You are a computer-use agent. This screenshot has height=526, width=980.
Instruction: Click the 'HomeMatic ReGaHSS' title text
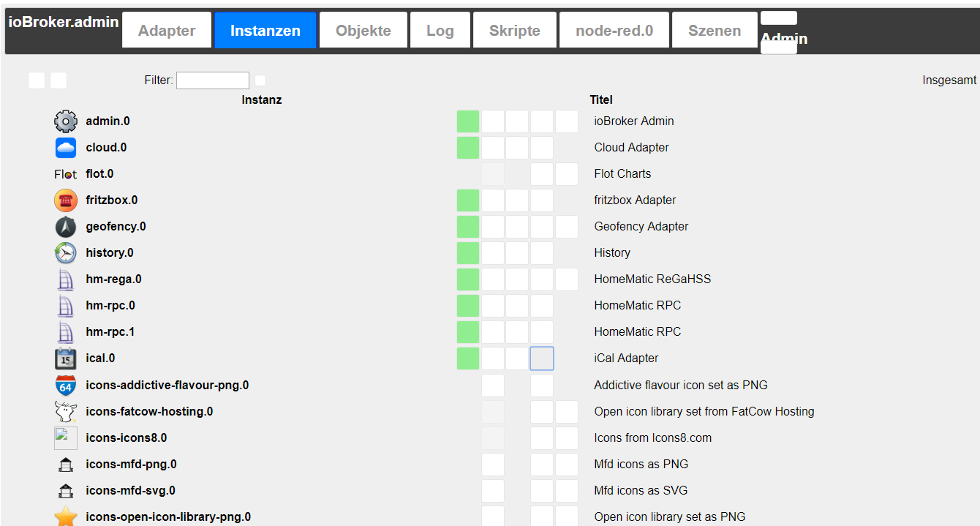tap(652, 279)
